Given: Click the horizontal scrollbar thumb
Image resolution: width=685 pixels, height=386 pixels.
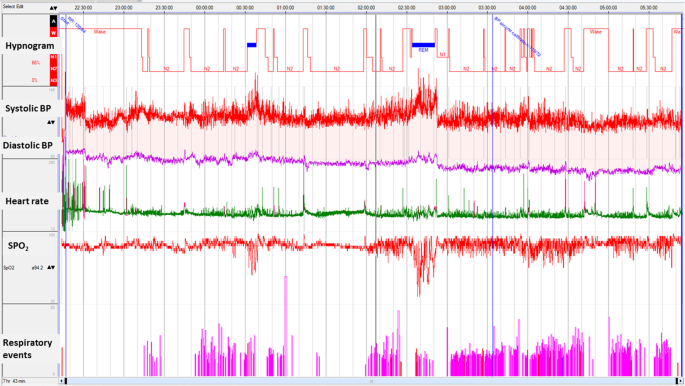Looking at the screenshot, I should tap(371, 381).
